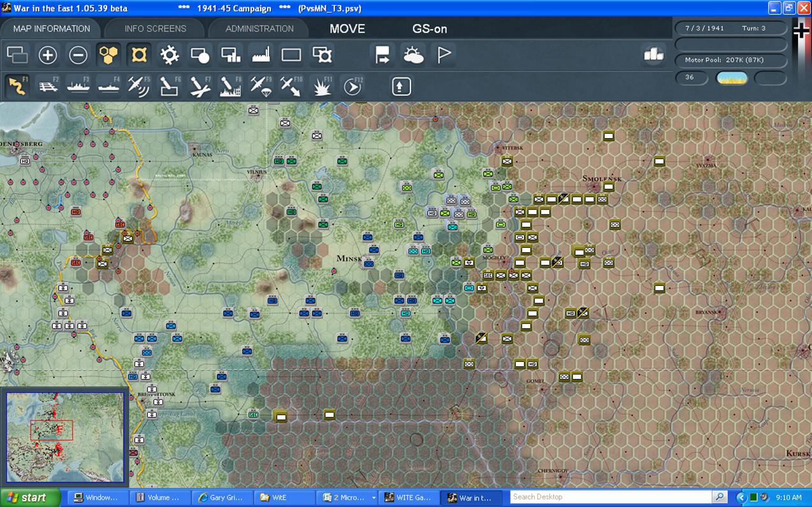The width and height of the screenshot is (812, 507).
Task: Click the desktop search magnifier button
Action: coord(720,497)
